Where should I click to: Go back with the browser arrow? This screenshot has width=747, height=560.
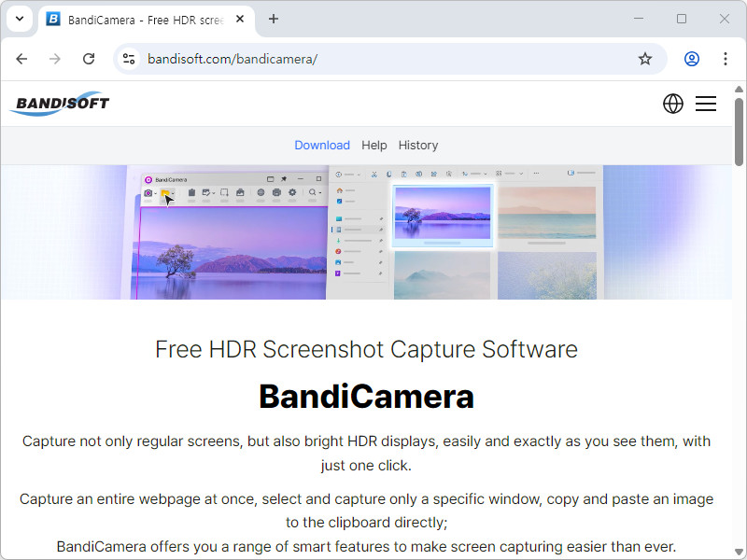(x=21, y=59)
